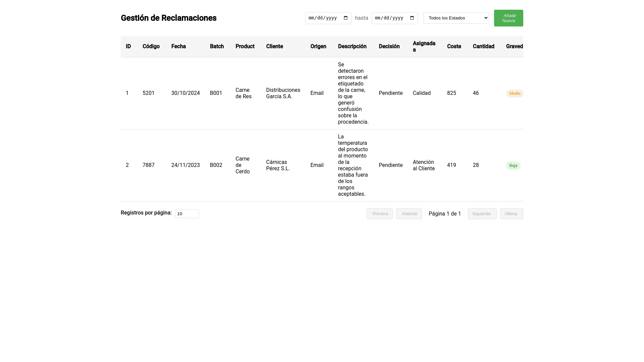Viewport: 644px width, 362px height.
Task: Click the Cantidad column header
Action: [x=483, y=47]
